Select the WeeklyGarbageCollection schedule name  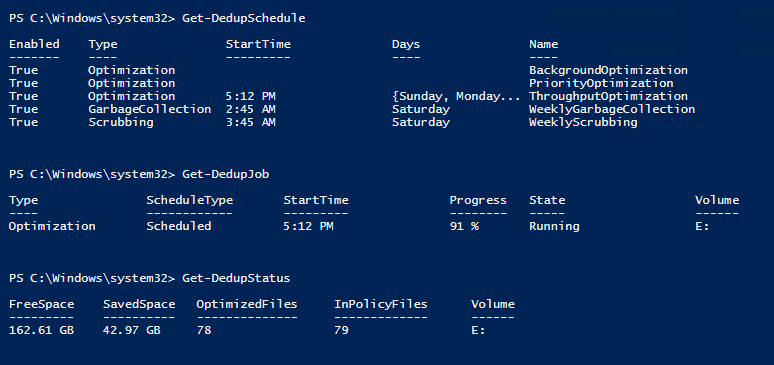612,109
